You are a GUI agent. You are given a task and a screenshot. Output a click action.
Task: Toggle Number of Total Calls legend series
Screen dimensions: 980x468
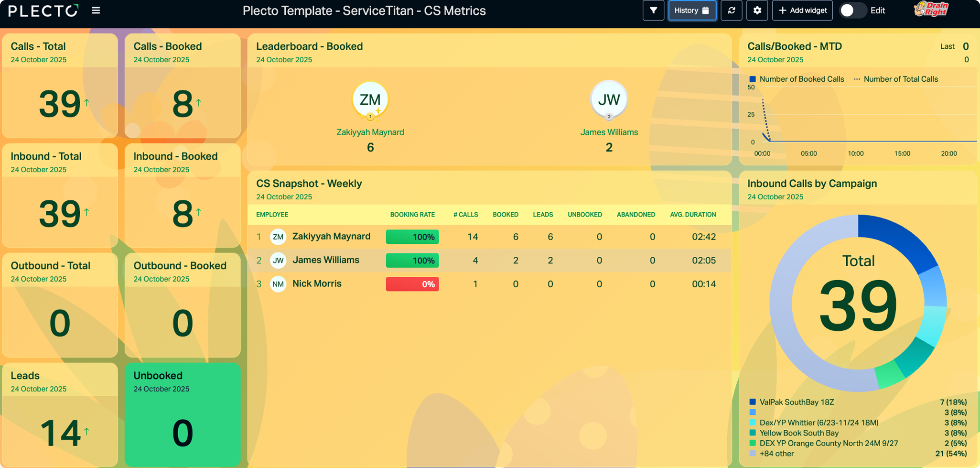click(896, 79)
